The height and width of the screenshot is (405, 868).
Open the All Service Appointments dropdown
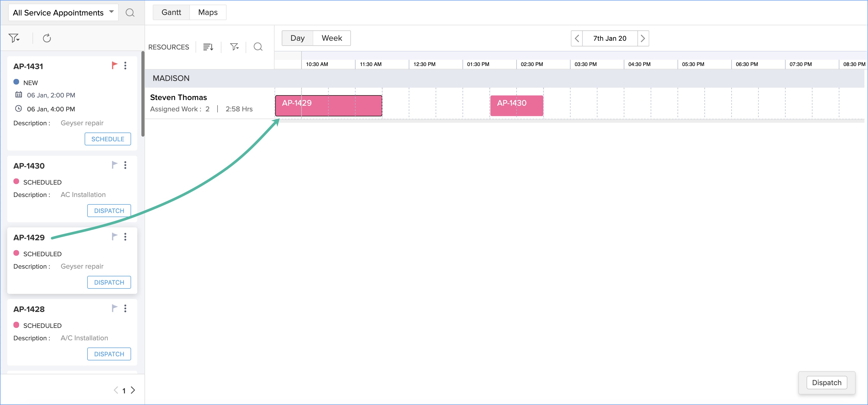(x=111, y=12)
